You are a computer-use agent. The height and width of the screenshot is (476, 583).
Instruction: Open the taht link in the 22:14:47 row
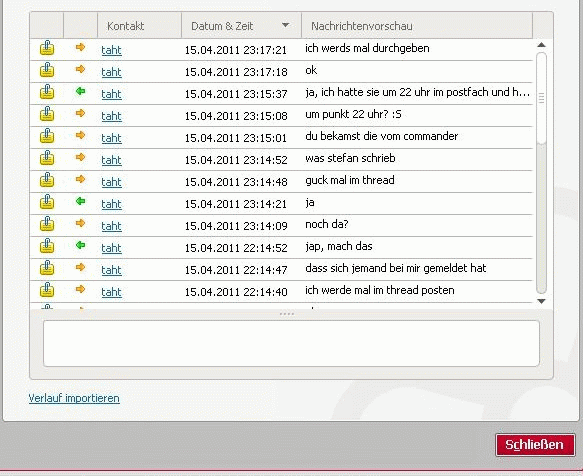point(111,269)
